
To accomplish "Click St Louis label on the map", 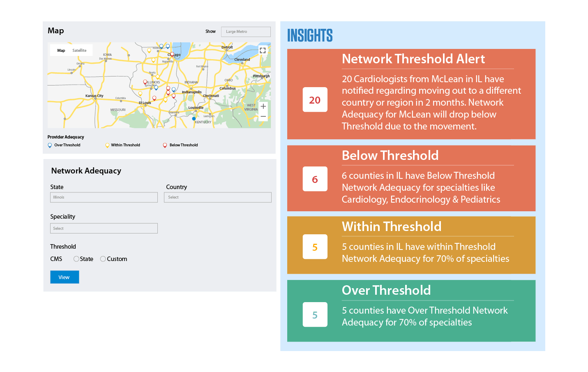I will point(145,103).
